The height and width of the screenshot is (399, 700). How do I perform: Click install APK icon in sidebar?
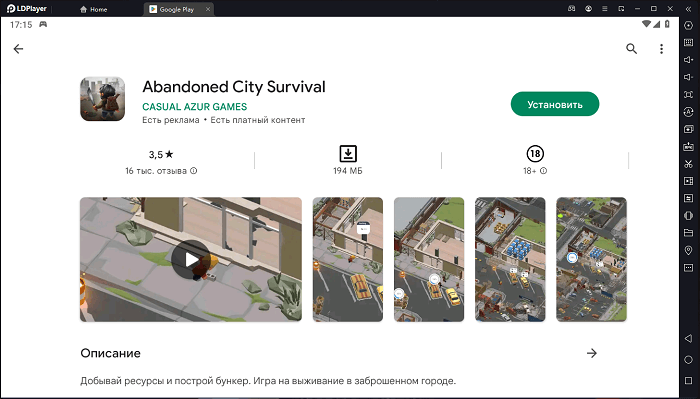click(x=688, y=146)
